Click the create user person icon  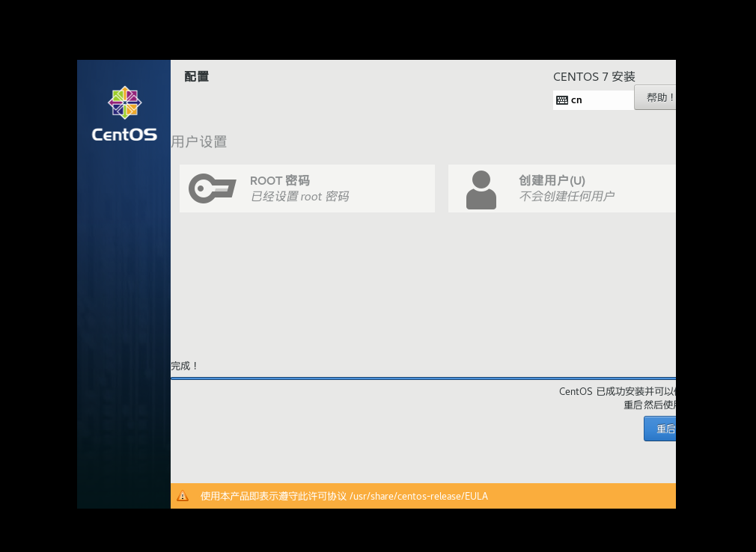481,190
